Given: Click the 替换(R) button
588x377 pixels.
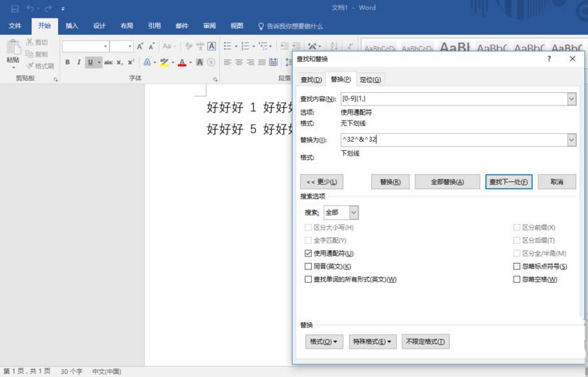Looking at the screenshot, I should (390, 182).
